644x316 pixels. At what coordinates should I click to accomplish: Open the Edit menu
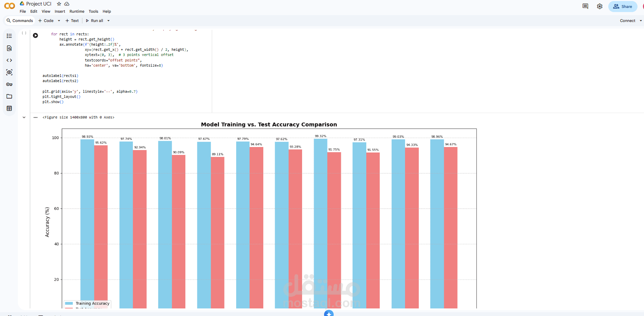click(34, 11)
